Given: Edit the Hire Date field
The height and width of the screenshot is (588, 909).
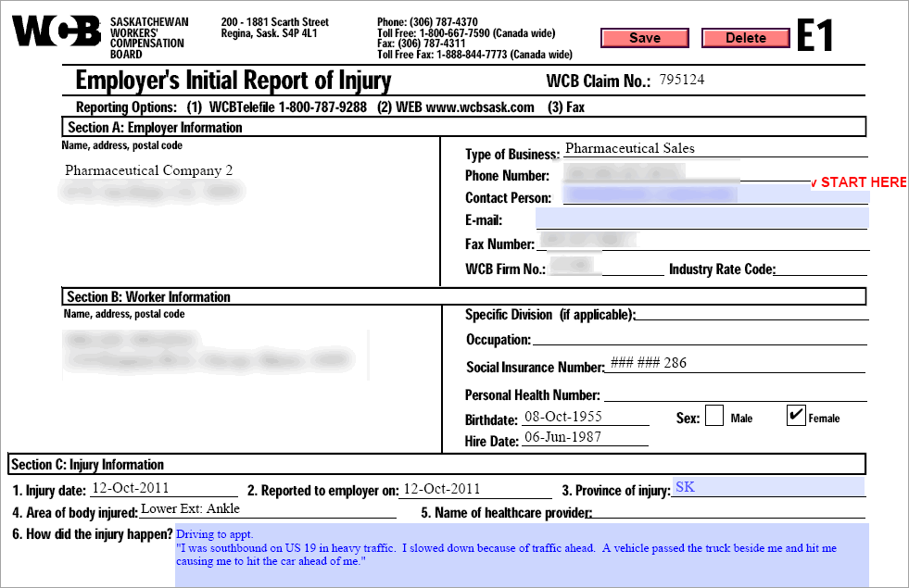Looking at the screenshot, I should tap(585, 437).
